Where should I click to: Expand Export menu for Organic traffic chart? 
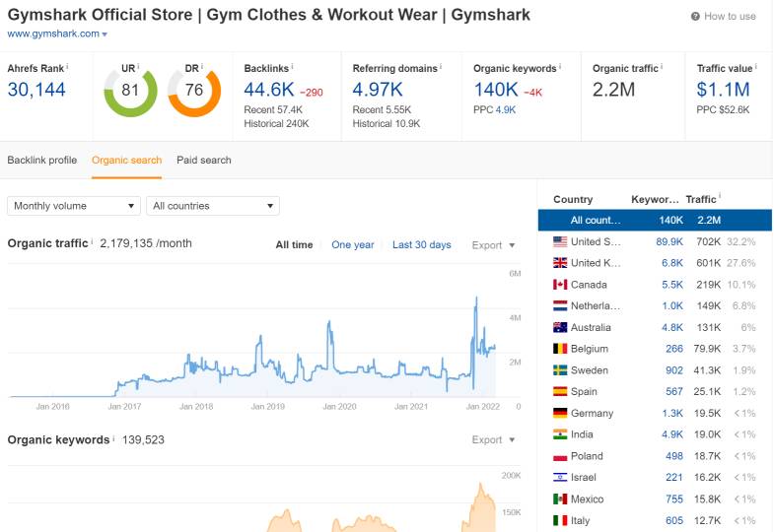[493, 245]
